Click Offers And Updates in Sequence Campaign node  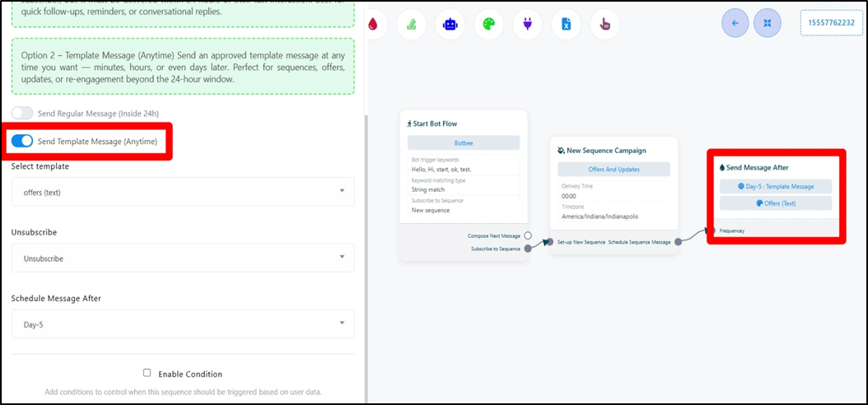(614, 169)
